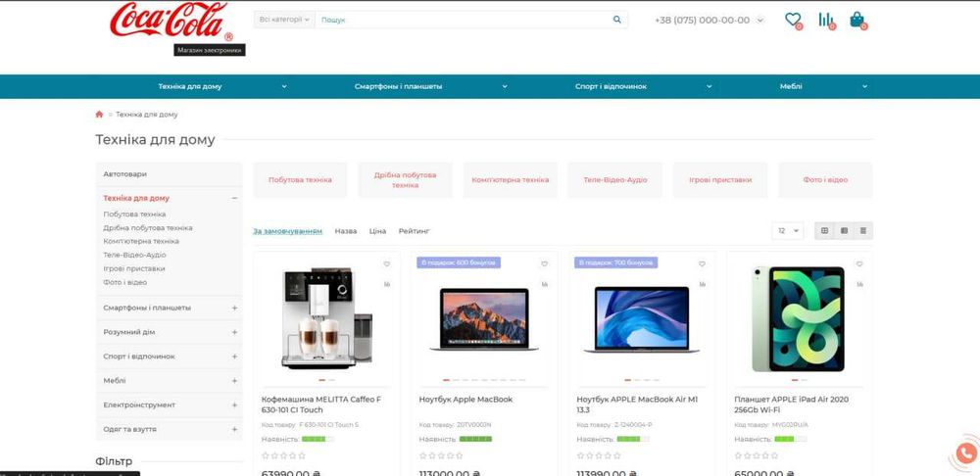The image size is (980, 476).
Task: Expand Електроінструмент in sidebar
Action: coord(234,405)
